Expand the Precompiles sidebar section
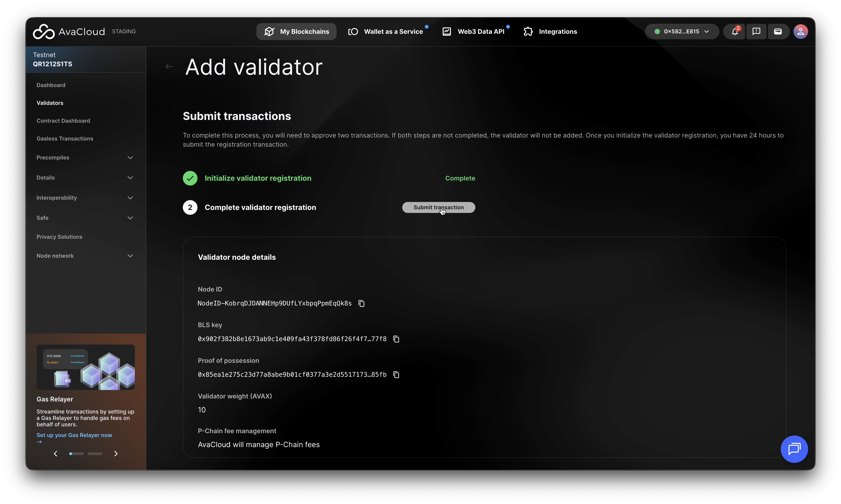Screen dimensions: 841x504 130,158
